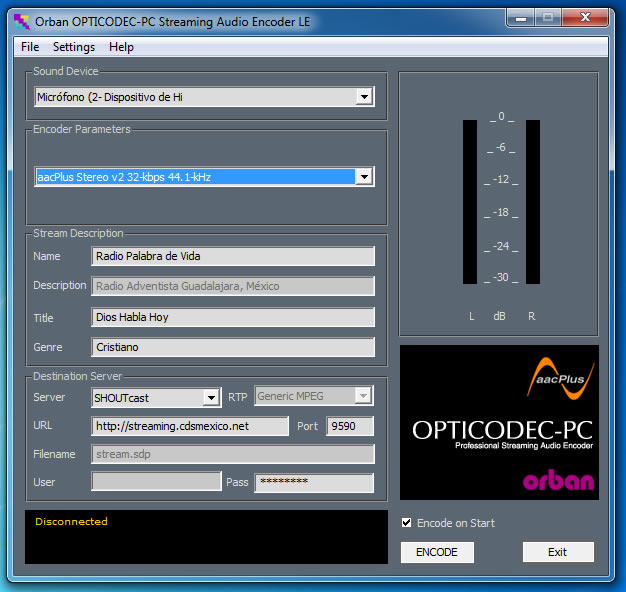
Task: Click the Genre field showing Cristiano
Action: 233,347
